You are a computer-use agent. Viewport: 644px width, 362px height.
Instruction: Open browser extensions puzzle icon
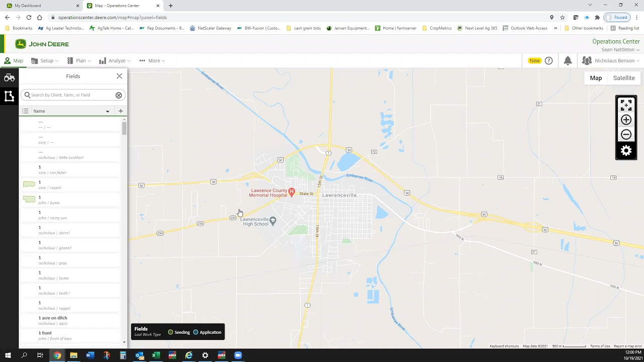pos(597,18)
